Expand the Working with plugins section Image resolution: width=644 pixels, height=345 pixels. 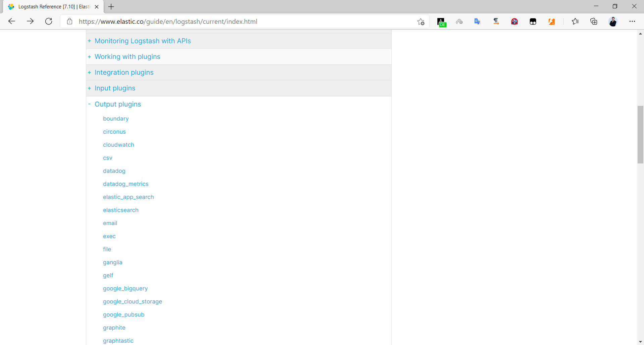click(90, 57)
